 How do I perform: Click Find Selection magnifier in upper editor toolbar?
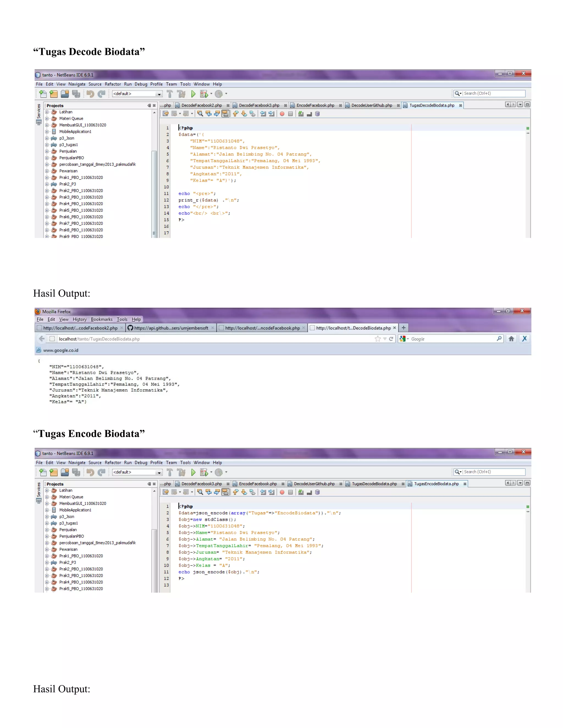[200, 114]
